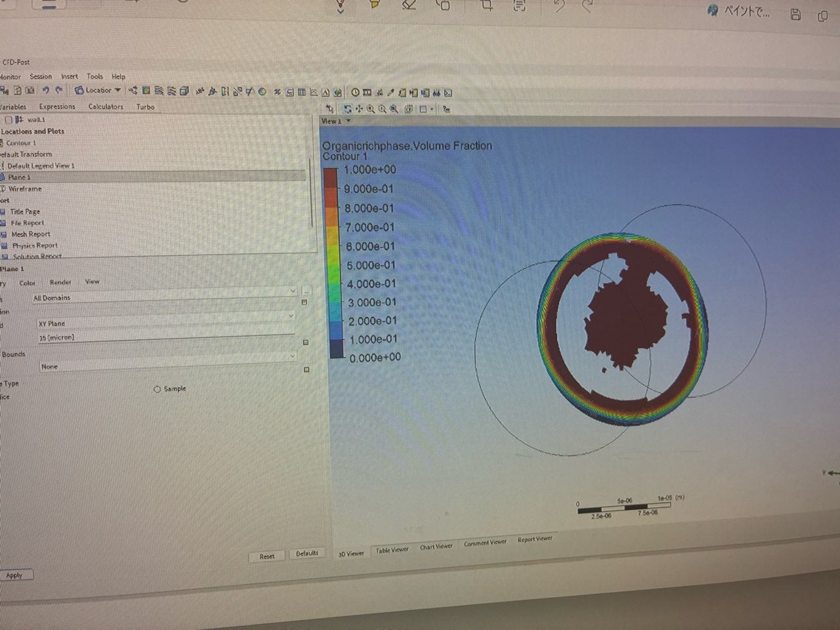This screenshot has height=630, width=840.
Task: Open the Tools menu
Action: [x=95, y=76]
